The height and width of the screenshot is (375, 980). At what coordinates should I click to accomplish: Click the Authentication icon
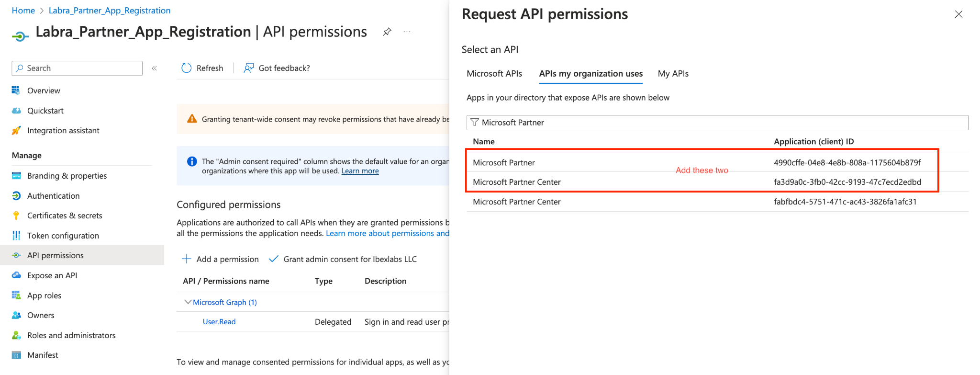(16, 195)
